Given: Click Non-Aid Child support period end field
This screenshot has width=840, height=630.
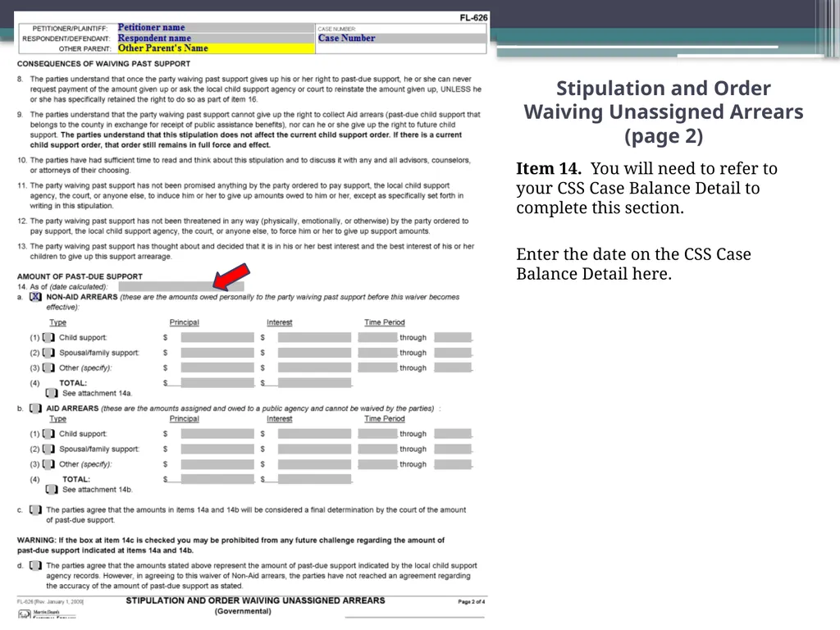Looking at the screenshot, I should (x=453, y=338).
